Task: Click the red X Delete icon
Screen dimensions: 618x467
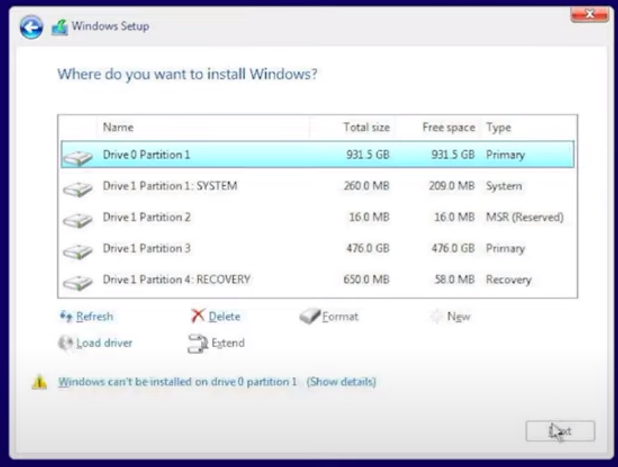Action: 198,316
